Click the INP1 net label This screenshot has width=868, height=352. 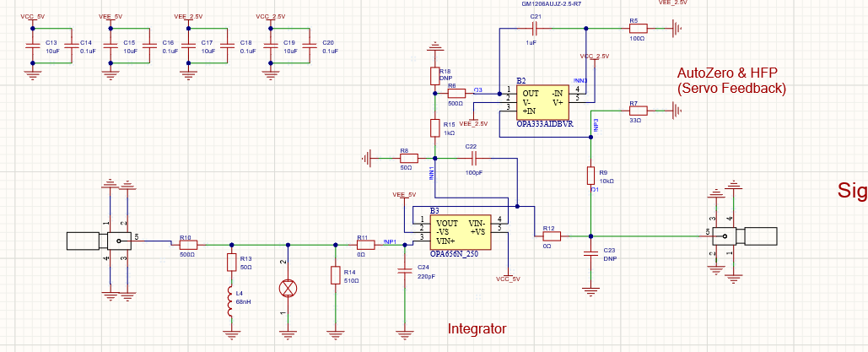[x=391, y=241]
